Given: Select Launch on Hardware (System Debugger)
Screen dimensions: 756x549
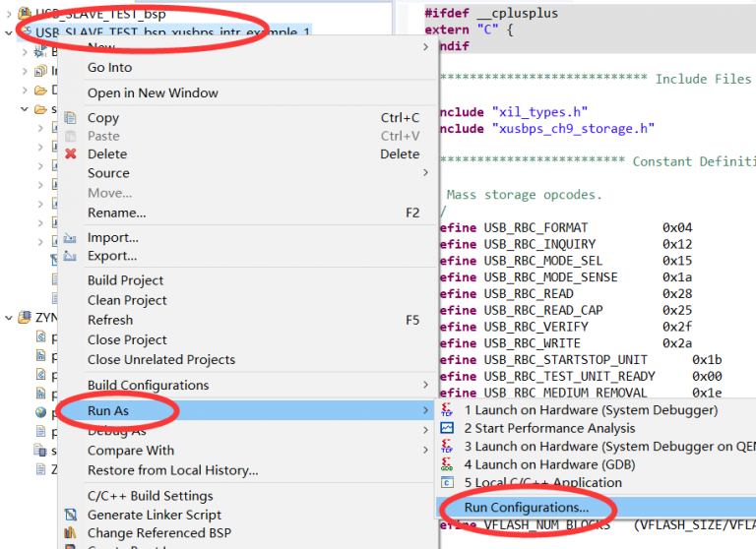Looking at the screenshot, I should [591, 410].
